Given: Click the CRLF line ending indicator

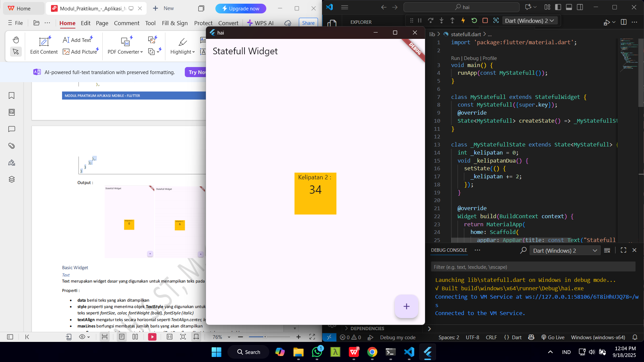Looking at the screenshot, I should (491, 338).
